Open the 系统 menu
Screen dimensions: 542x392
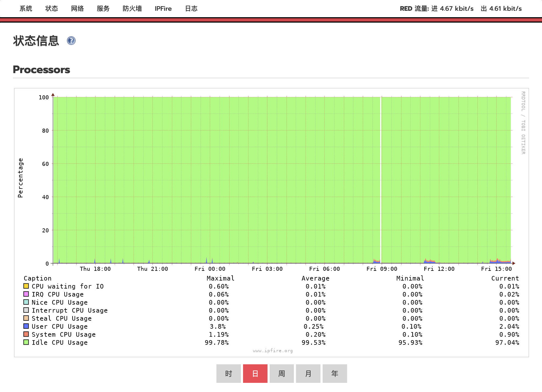coord(26,9)
